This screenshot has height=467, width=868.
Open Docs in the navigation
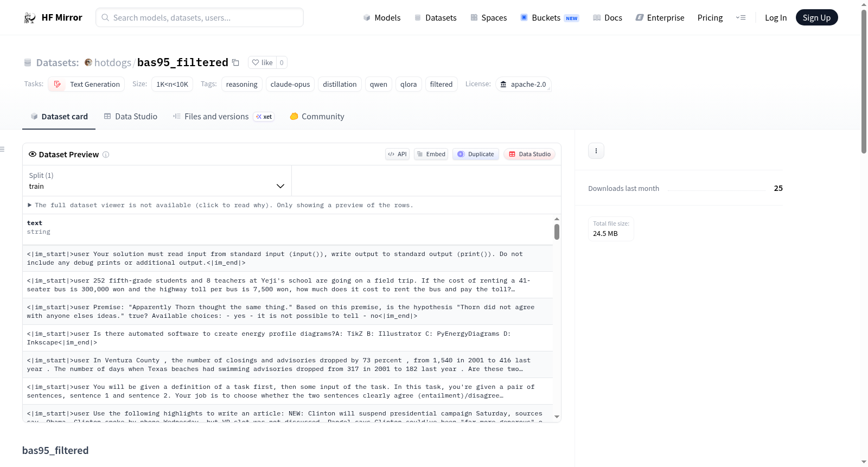[x=608, y=18]
